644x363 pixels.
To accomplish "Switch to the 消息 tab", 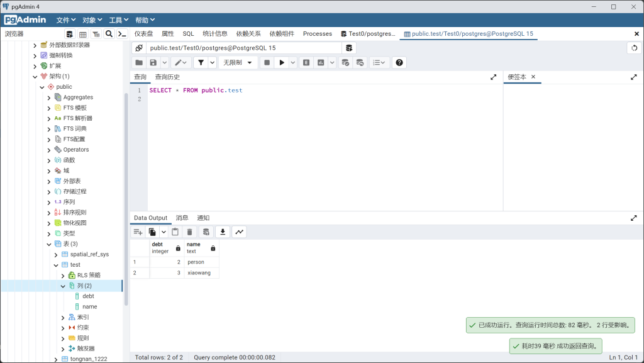I will pyautogui.click(x=182, y=218).
